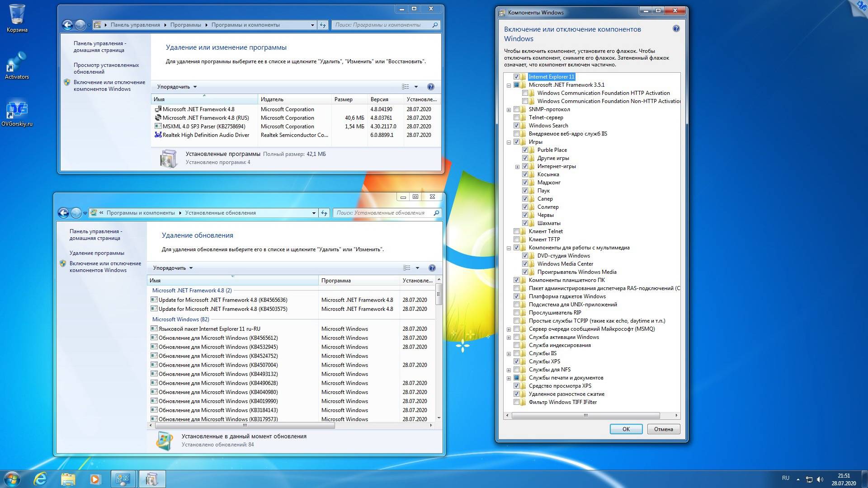Click search magnifier in Programs search box
This screenshot has height=488, width=868.
coord(434,25)
